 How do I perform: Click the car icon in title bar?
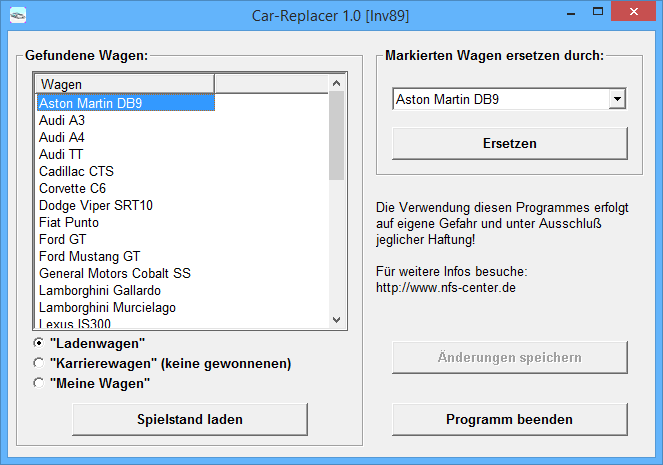18,15
